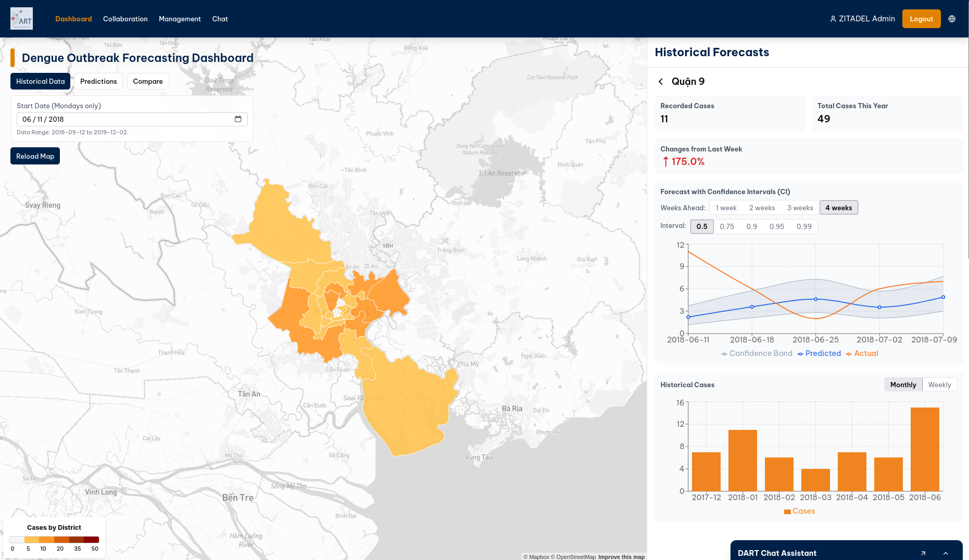This screenshot has width=969, height=560.
Task: Open the calendar date picker icon
Action: (238, 119)
